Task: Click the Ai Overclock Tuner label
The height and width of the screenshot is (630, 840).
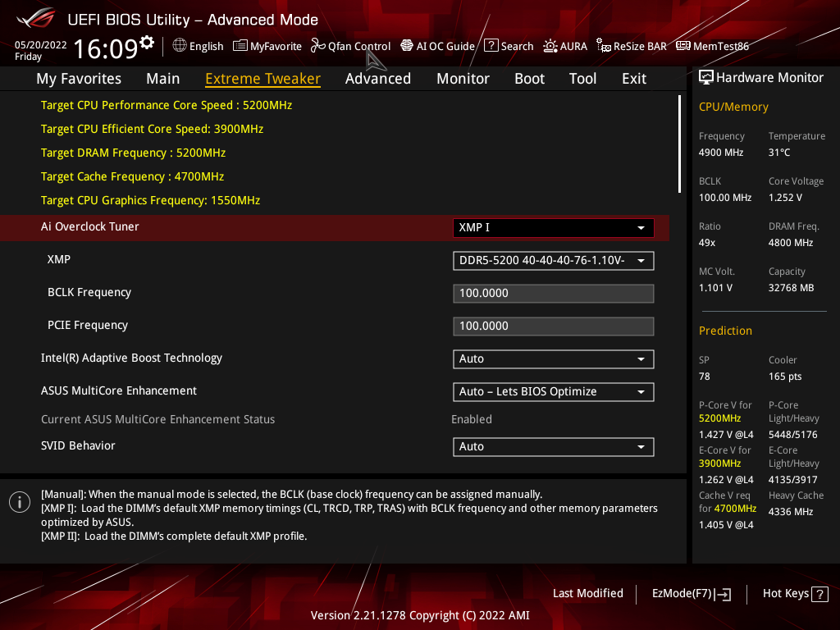Action: tap(90, 226)
